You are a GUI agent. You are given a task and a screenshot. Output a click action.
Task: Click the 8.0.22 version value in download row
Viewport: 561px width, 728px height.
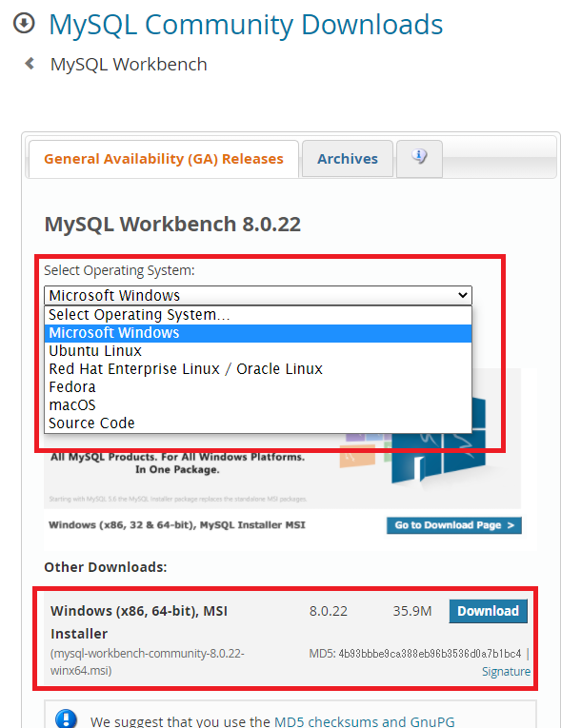329,611
